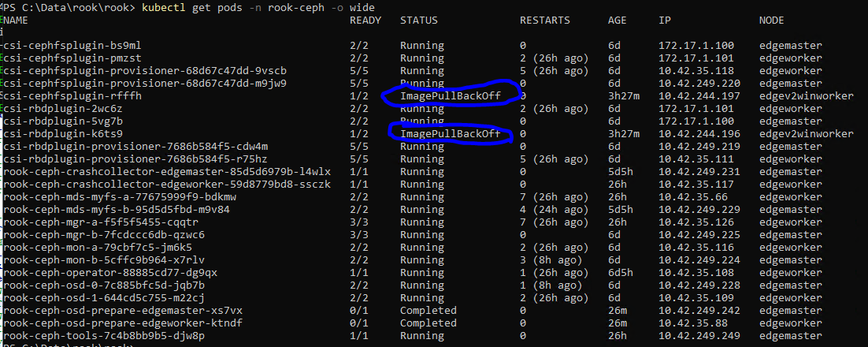Click IP address 10.42.249.242
The width and height of the screenshot is (868, 347).
699,311
